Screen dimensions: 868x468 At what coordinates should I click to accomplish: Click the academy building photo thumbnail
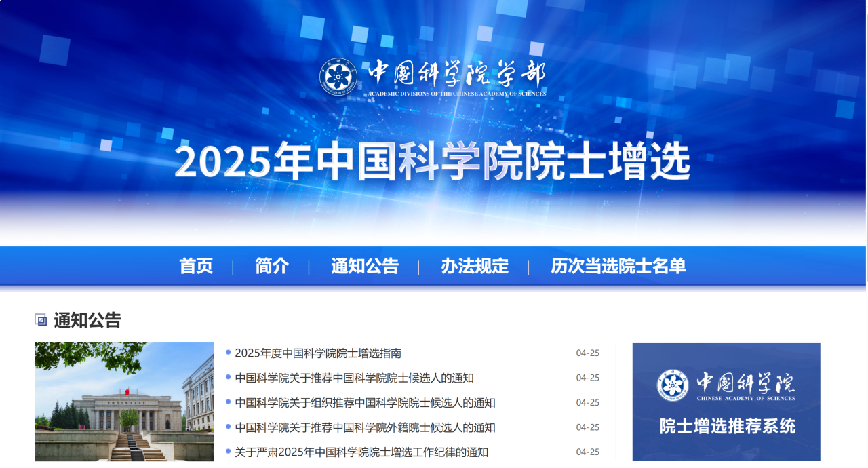[124, 402]
